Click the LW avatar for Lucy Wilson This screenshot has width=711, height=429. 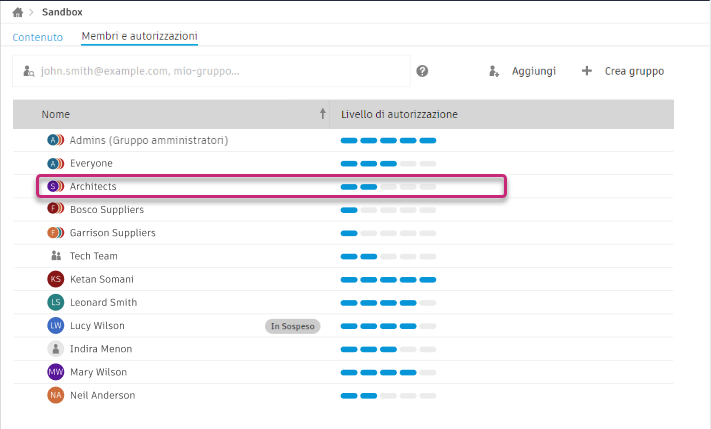[56, 325]
